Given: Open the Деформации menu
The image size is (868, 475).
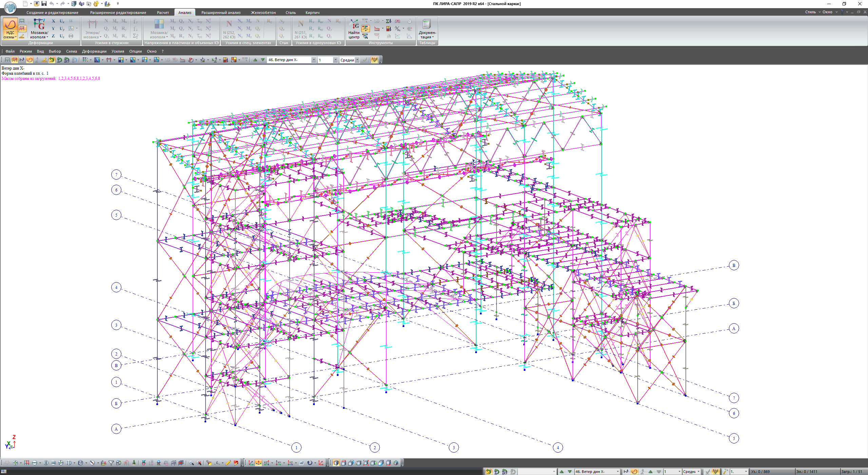Looking at the screenshot, I should (94, 51).
